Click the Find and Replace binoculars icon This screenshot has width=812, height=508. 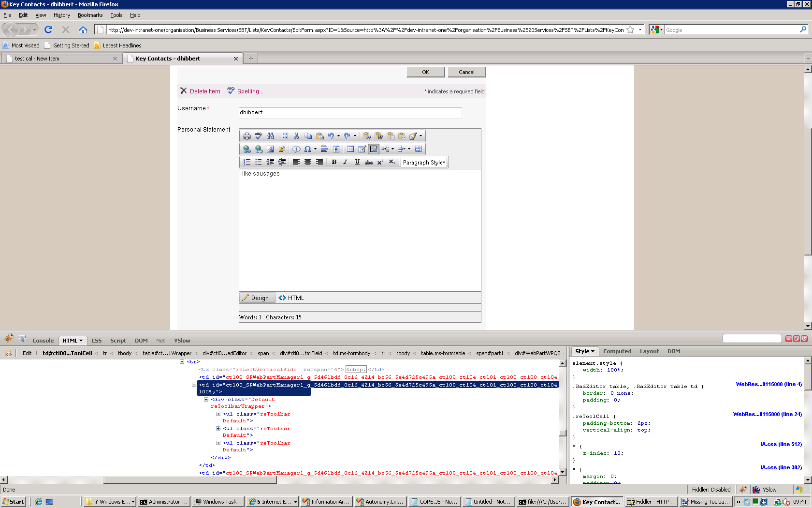coord(271,136)
